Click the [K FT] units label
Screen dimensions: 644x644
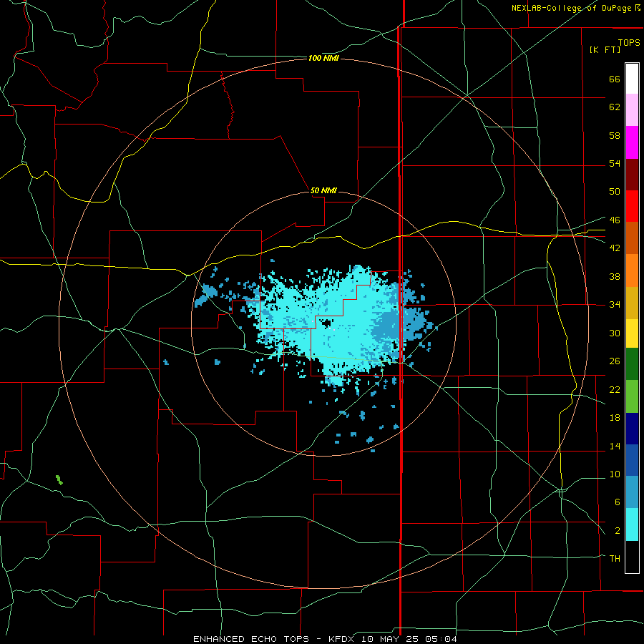(605, 49)
